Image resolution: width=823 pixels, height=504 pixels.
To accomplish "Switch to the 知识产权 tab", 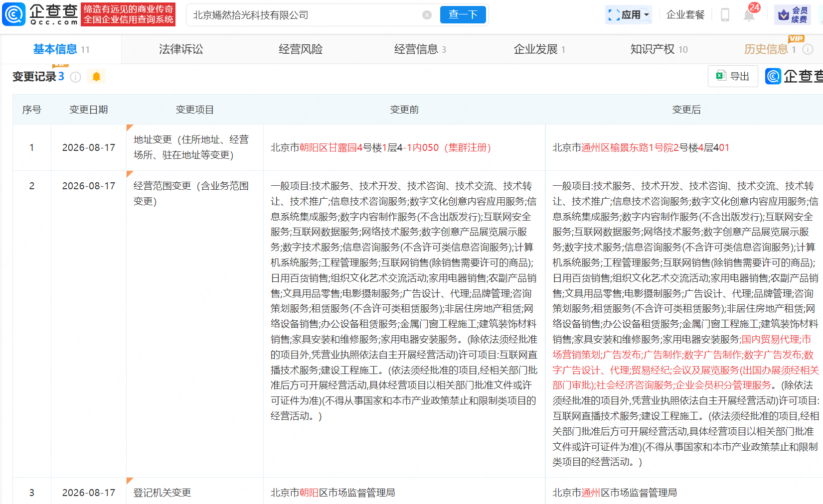I will click(x=659, y=49).
